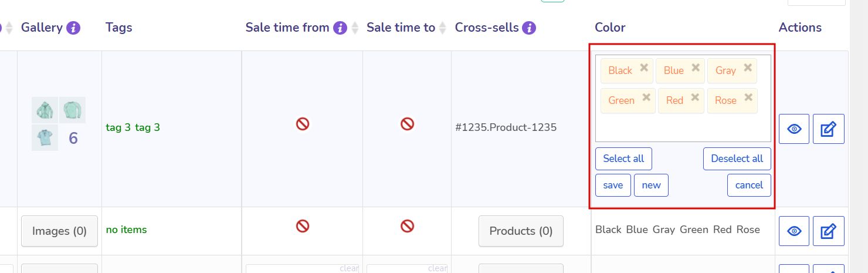This screenshot has width=868, height=273.
Task: Remove the Red color tag
Action: pyautogui.click(x=695, y=97)
